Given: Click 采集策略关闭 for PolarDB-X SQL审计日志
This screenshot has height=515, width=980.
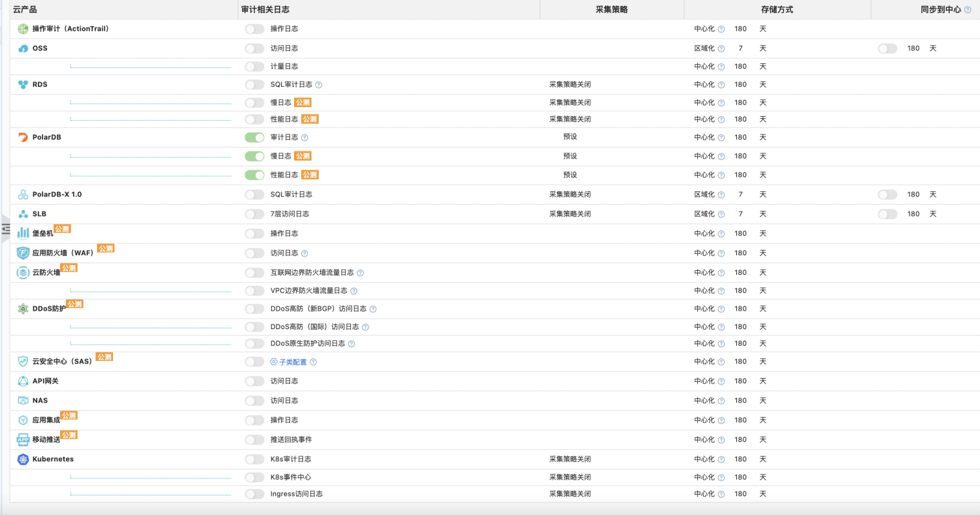Looking at the screenshot, I should 570,195.
